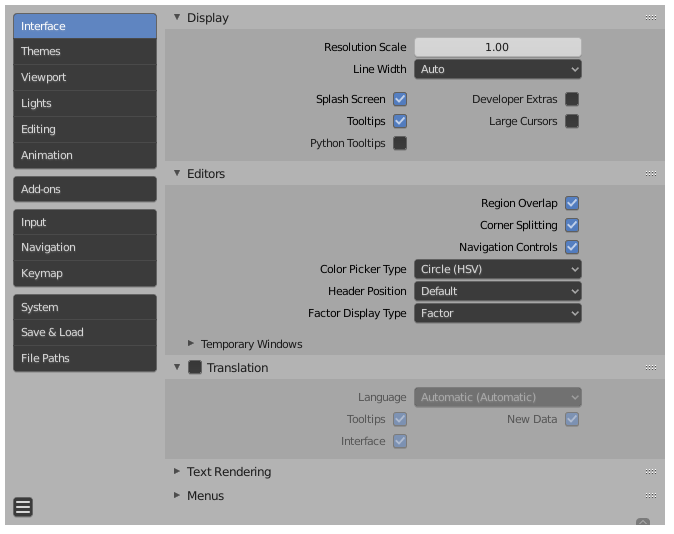The height and width of the screenshot is (534, 674).
Task: Grab the Display panel drag handle
Action: (650, 18)
